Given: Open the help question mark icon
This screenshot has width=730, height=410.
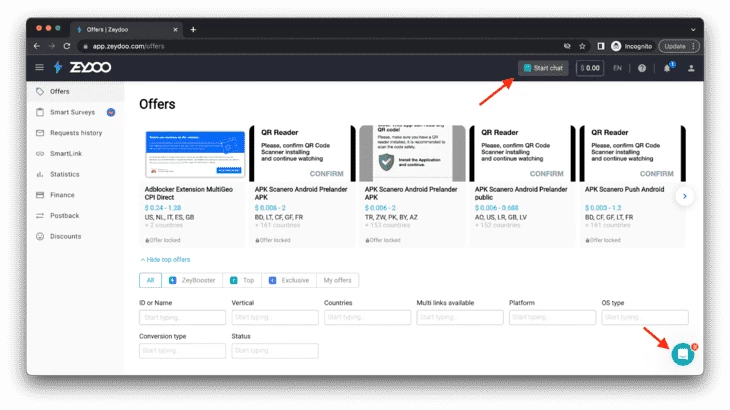Looking at the screenshot, I should pos(642,68).
